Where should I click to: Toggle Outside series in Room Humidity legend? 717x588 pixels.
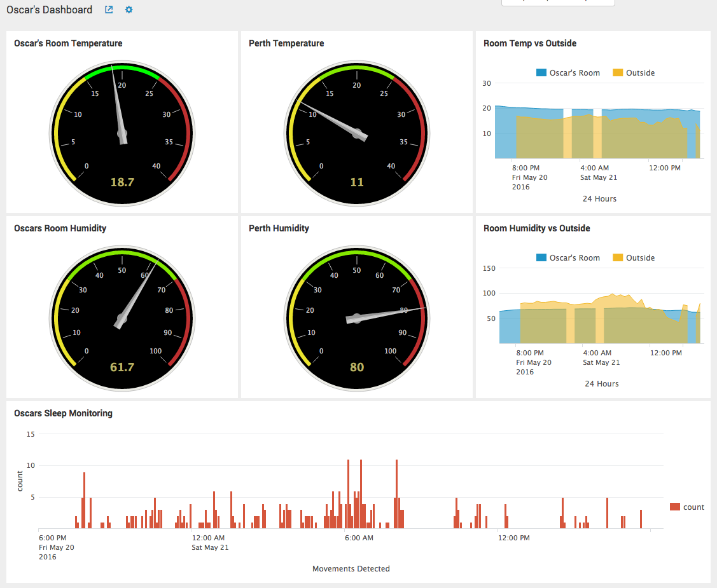(634, 257)
